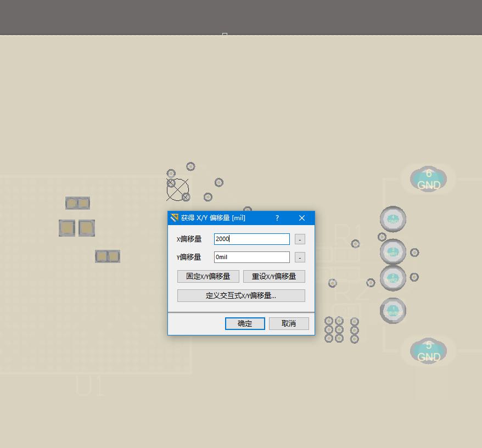482x448 pixels.
Task: Click round pad 3 in connector column
Action: (393, 251)
